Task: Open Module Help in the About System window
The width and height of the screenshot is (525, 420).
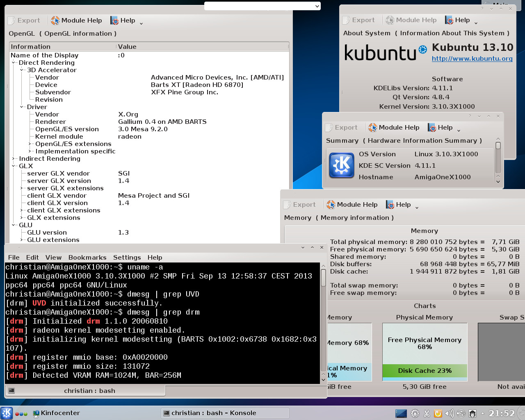Action: (411, 20)
